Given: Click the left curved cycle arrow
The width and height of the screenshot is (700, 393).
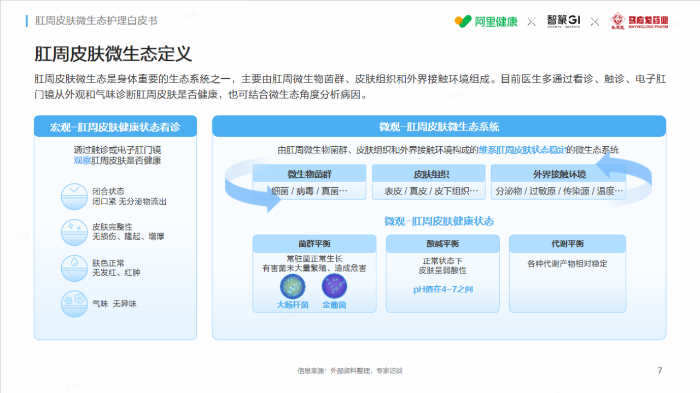Looking at the screenshot, I should tap(250, 187).
